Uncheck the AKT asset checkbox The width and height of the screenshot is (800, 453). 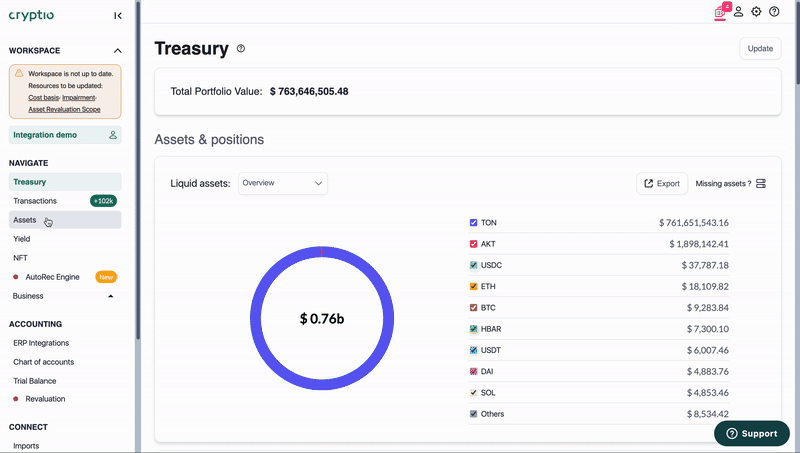[x=473, y=244]
